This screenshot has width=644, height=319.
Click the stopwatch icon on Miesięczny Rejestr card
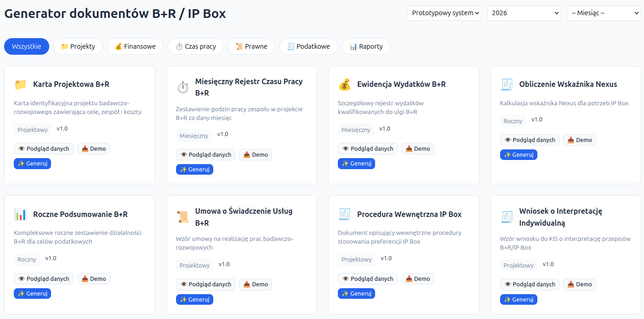coord(182,87)
